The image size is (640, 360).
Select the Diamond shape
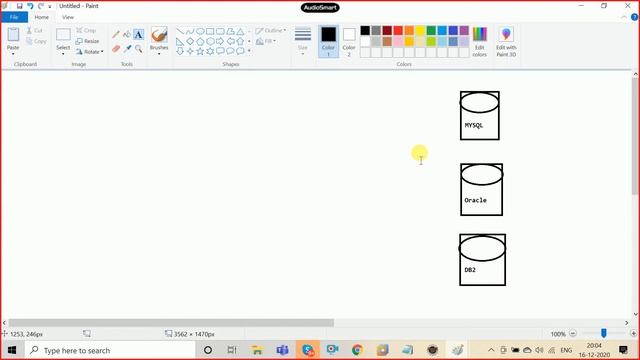click(190, 41)
